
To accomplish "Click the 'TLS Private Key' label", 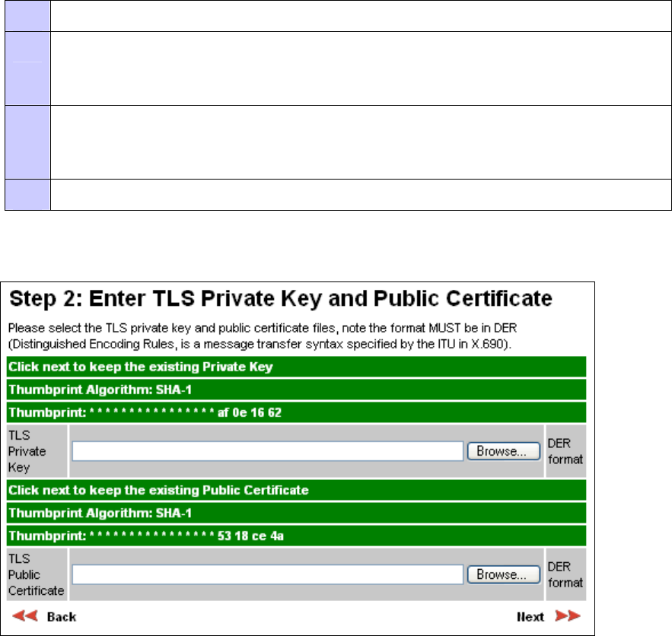I will [27, 451].
